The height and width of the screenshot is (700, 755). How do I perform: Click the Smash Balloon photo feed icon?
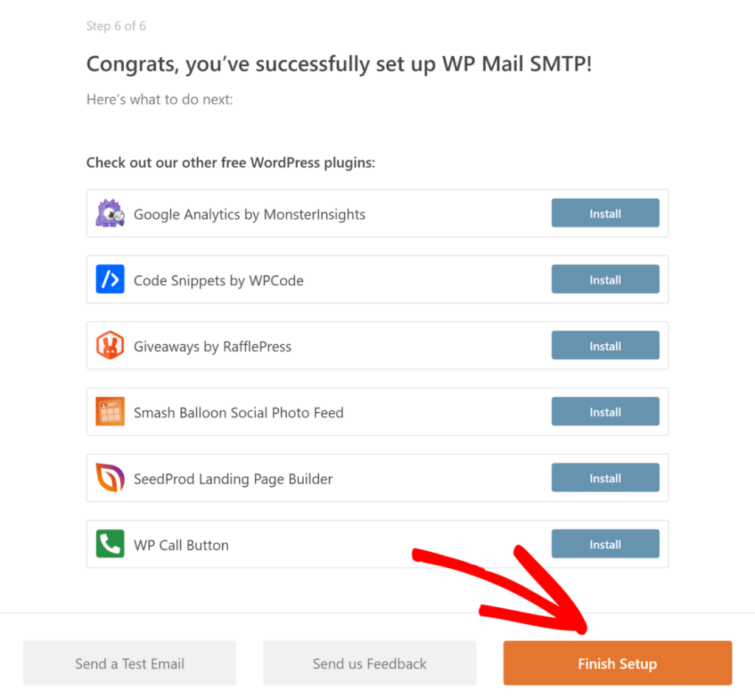coord(110,411)
